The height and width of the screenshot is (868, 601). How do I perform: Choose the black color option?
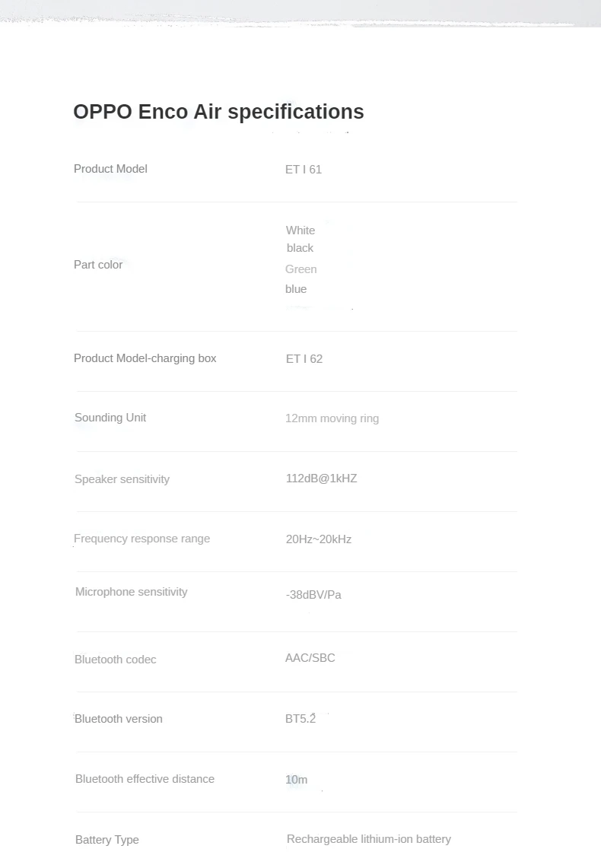click(x=300, y=248)
